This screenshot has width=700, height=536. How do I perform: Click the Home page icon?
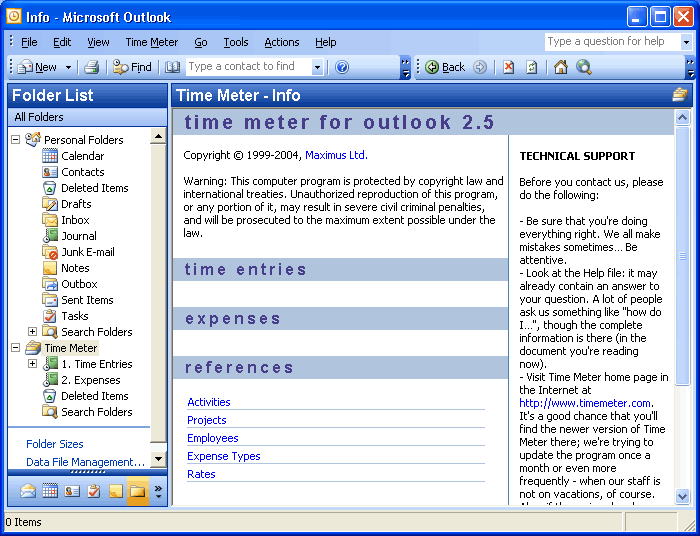(561, 67)
